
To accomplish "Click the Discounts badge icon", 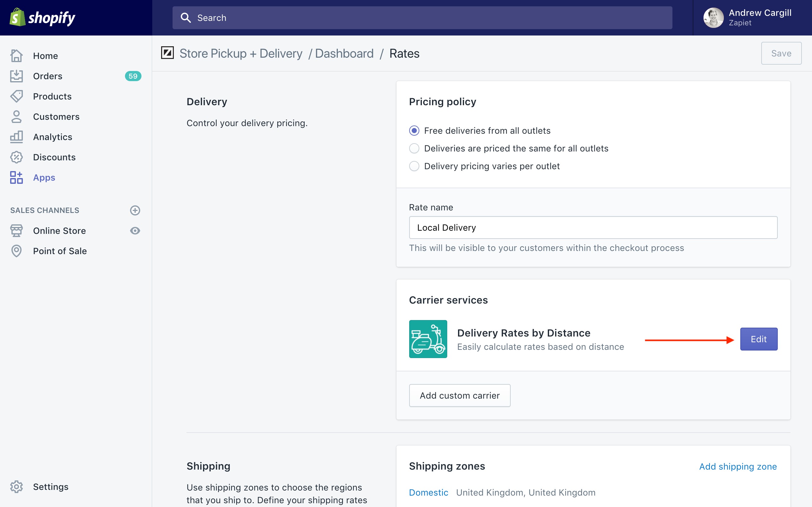I will pos(16,157).
